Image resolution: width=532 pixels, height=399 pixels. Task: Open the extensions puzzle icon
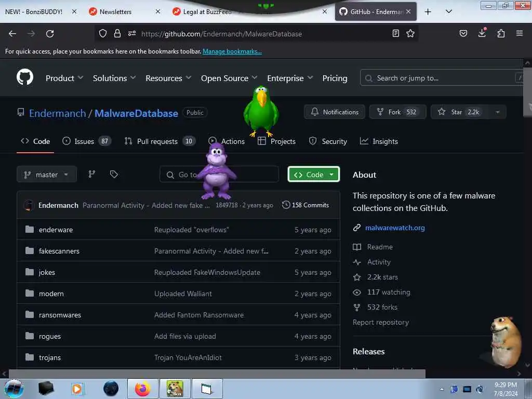501,34
